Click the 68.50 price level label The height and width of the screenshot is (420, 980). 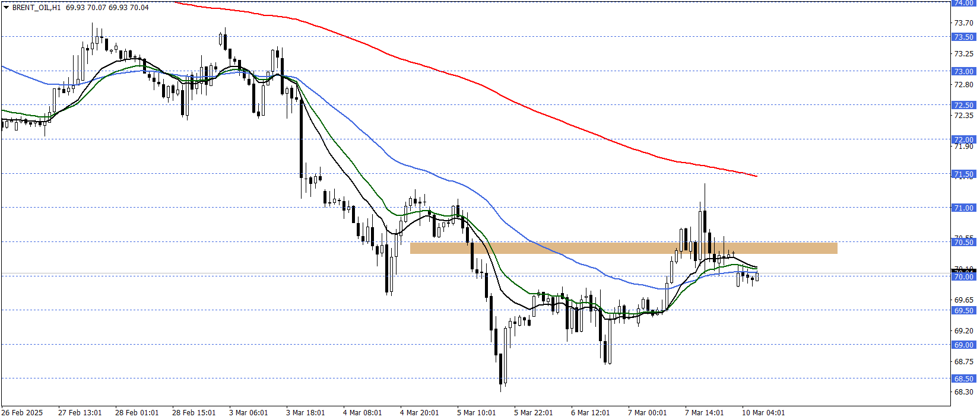point(963,378)
